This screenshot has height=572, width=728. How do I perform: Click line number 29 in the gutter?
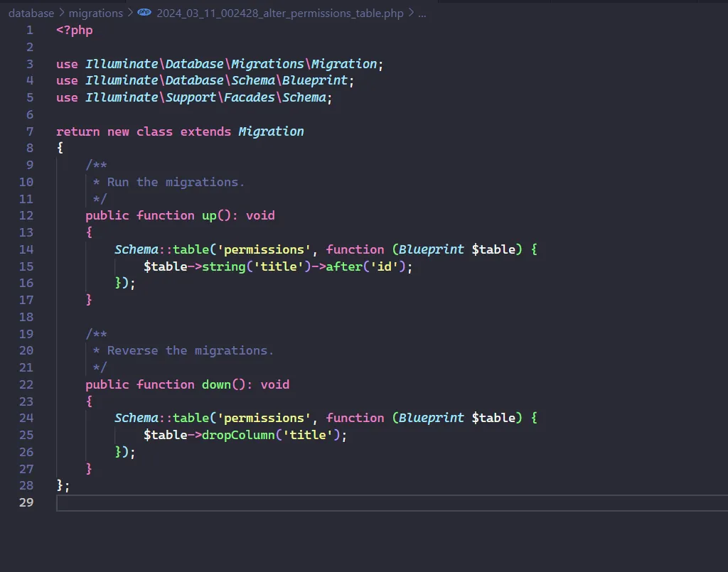pyautogui.click(x=26, y=502)
